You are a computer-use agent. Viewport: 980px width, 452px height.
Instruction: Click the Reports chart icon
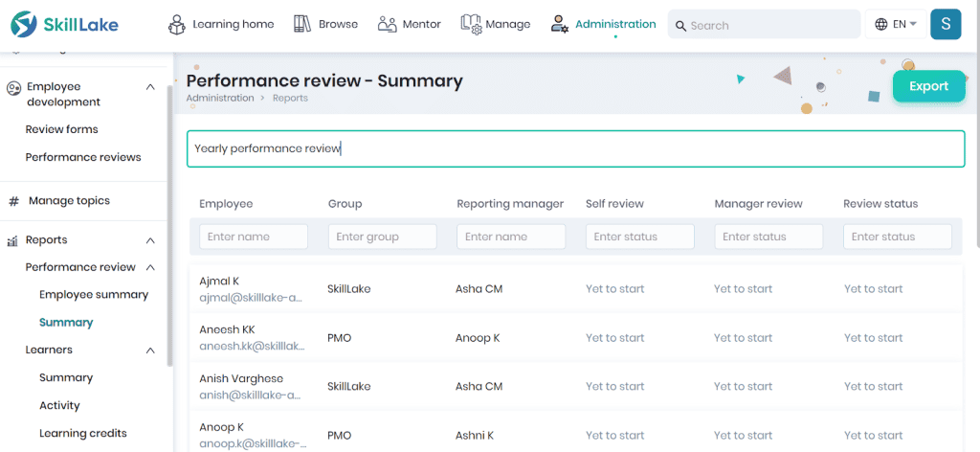[x=11, y=240]
